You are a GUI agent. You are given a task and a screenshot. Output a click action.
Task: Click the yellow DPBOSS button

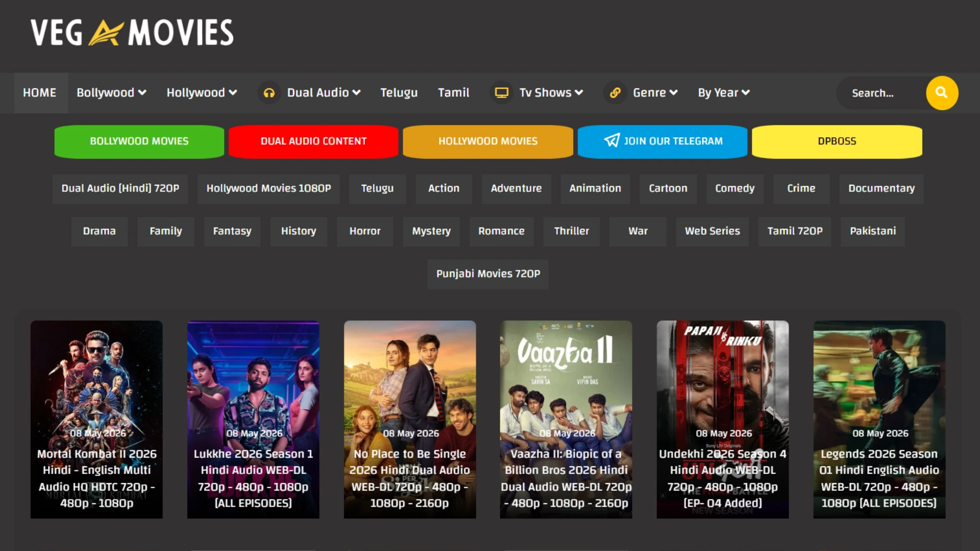click(x=837, y=141)
